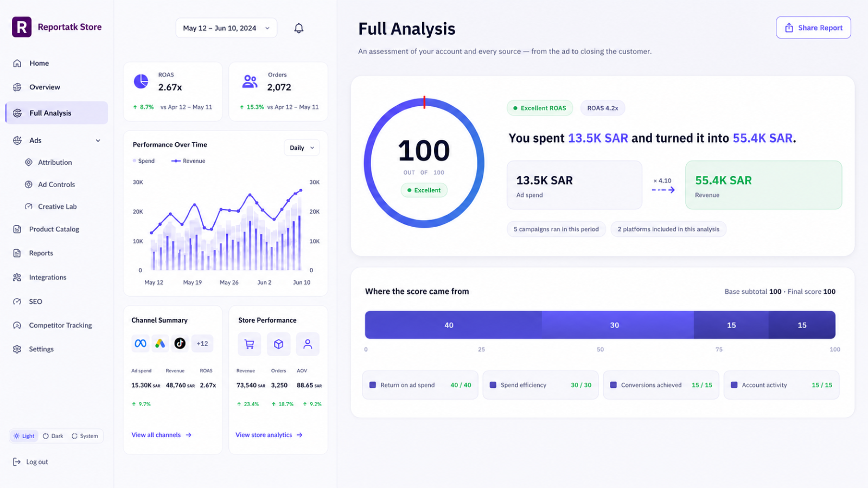Click the Meta channel icon
868x488 pixels.
[x=141, y=343]
